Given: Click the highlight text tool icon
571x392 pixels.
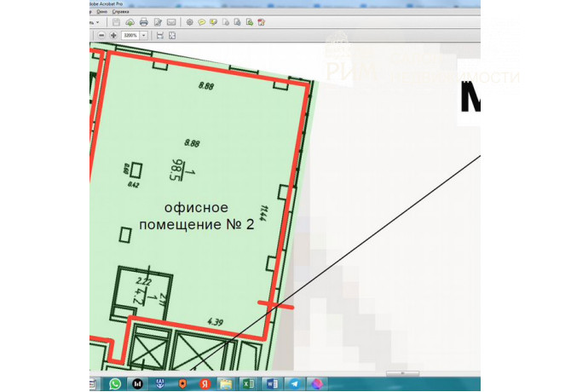Looking at the screenshot, I should [x=215, y=21].
